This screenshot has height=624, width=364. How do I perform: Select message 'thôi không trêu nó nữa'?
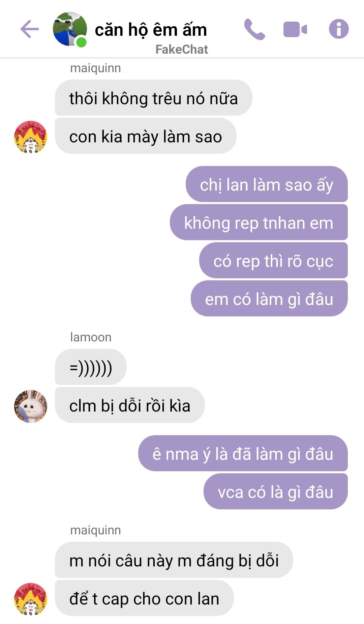click(153, 98)
